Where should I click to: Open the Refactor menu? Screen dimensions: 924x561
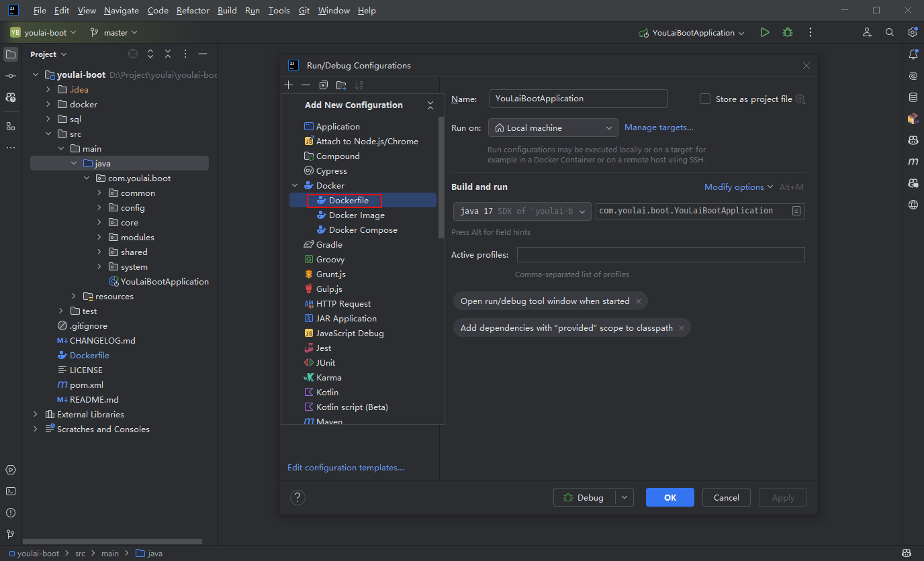point(193,11)
